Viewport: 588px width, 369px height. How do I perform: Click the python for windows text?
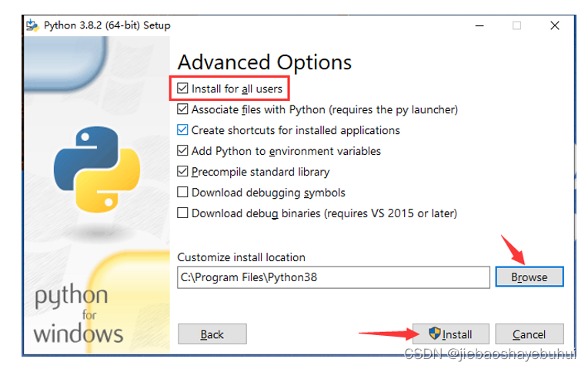point(78,314)
